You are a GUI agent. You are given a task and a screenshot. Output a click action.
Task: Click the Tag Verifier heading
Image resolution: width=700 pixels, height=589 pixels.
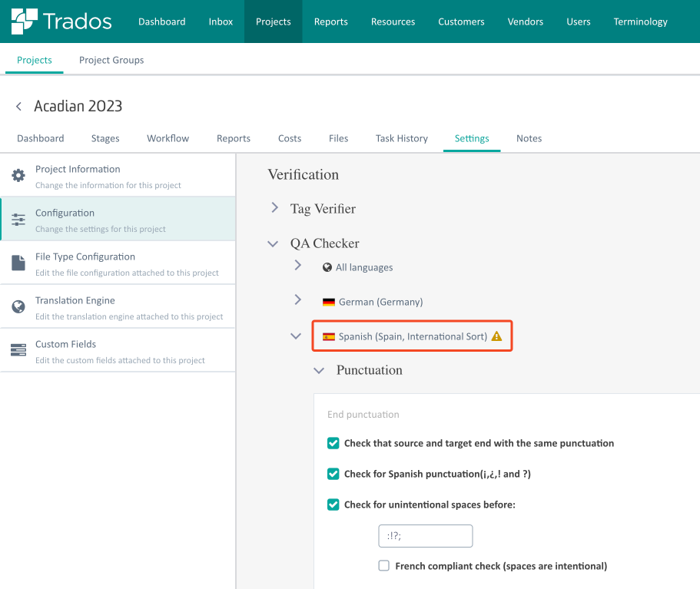pos(323,209)
